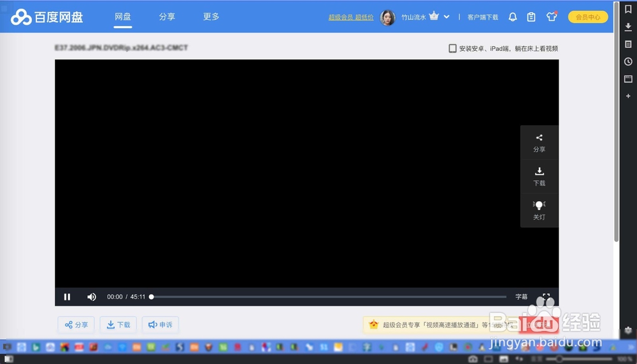
Task: Adjust the page zoom slider in status bar
Action: [x=578, y=359]
